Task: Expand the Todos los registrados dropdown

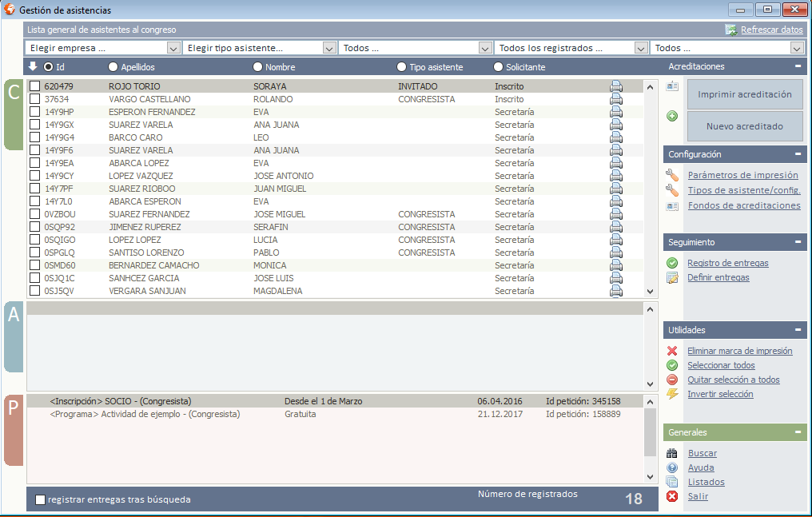Action: [x=640, y=48]
